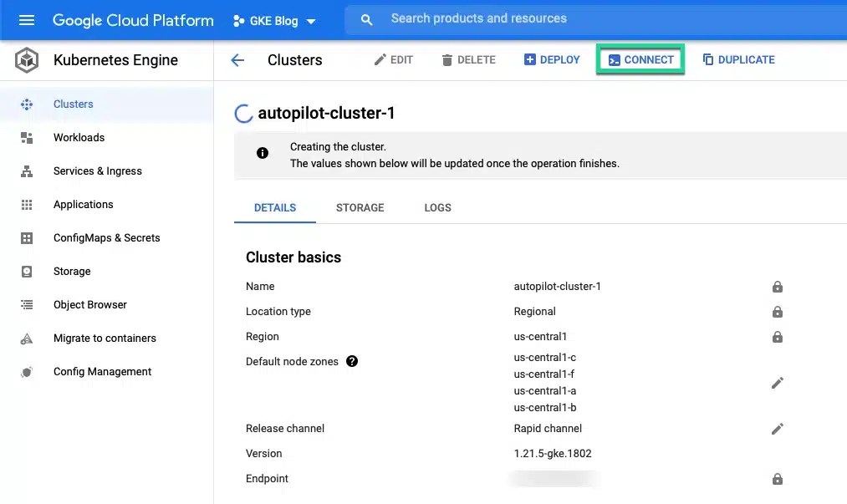Edit Default node zones with the pencil icon
This screenshot has height=504, width=847.
(777, 382)
